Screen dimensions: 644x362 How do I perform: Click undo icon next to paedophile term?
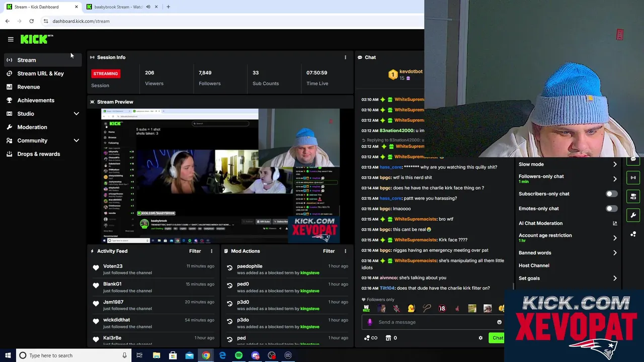(x=230, y=268)
